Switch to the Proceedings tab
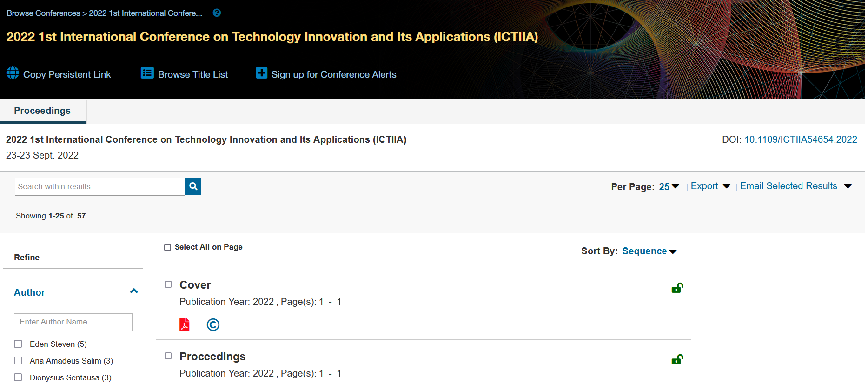 tap(42, 111)
